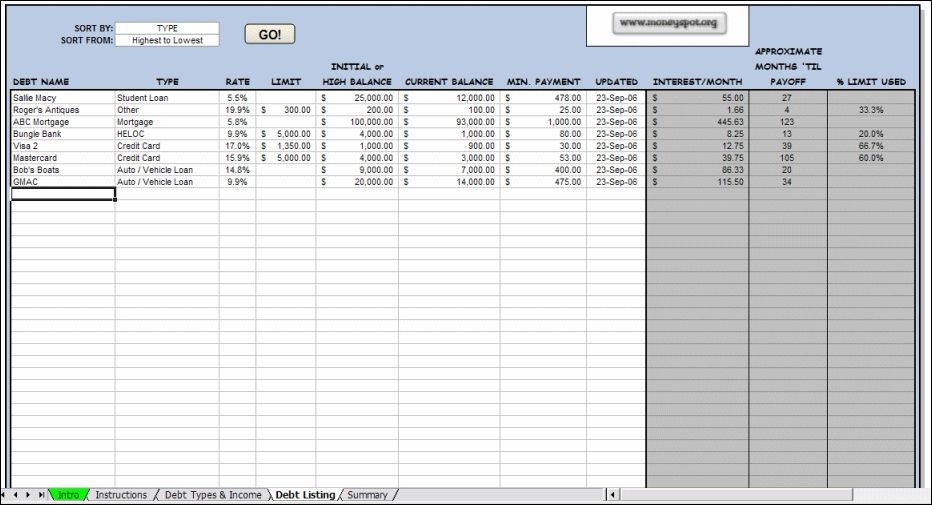This screenshot has width=932, height=505.
Task: Switch to the Summary sheet tab
Action: [x=367, y=495]
